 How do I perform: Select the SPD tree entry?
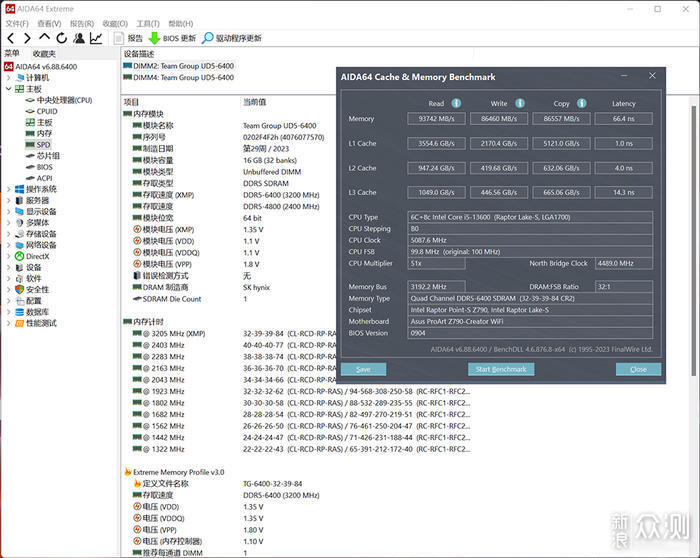(38, 145)
